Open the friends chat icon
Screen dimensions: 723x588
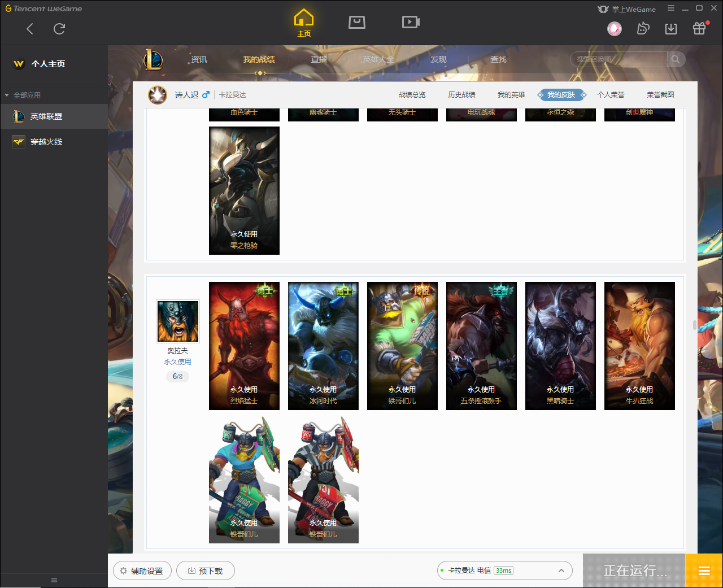click(x=643, y=28)
